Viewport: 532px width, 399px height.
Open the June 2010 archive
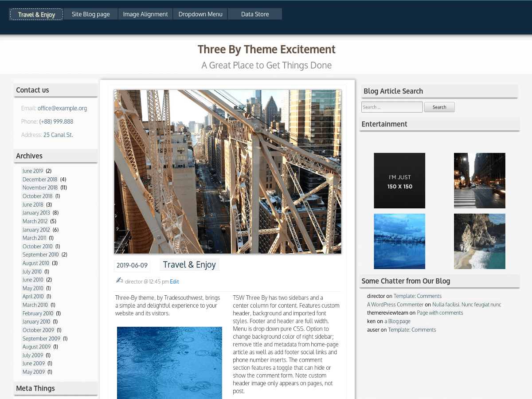[x=33, y=280]
